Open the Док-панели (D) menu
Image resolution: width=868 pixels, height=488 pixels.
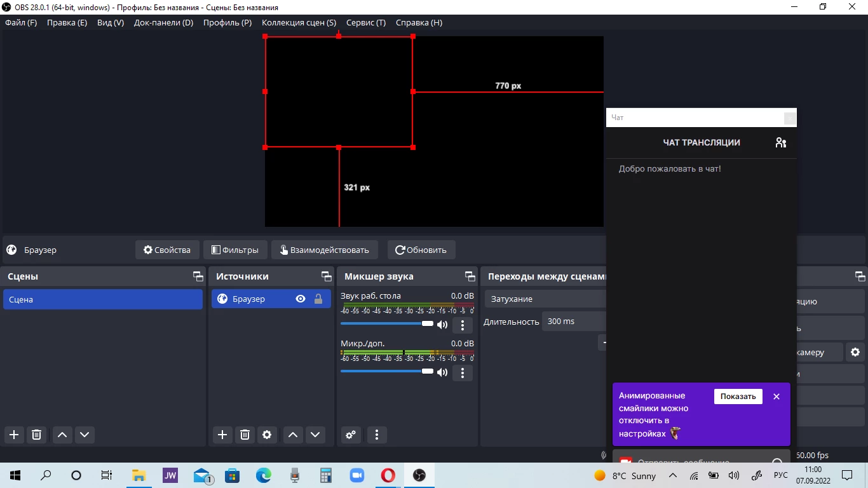coord(163,22)
